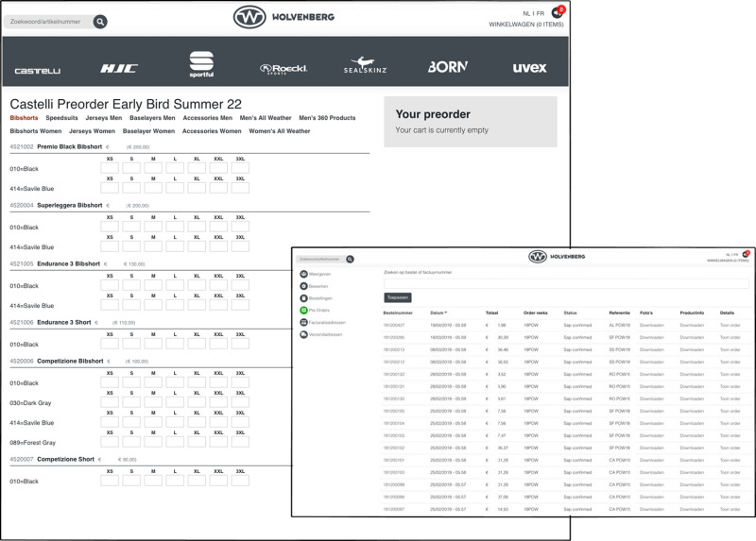The height and width of the screenshot is (541, 756).
Task: Go to Verzendadressen in the sidebar
Action: [x=324, y=334]
